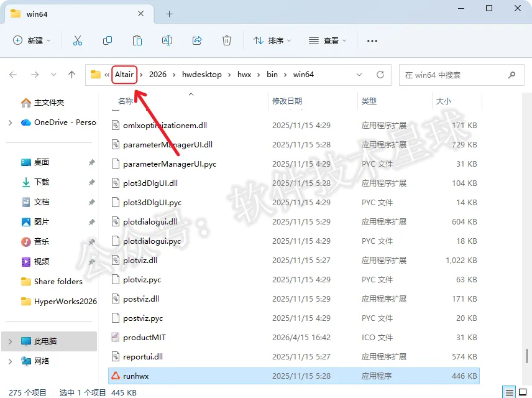The height and width of the screenshot is (398, 532).
Task: Click the hwdesktop breadcrumb segment
Action: tap(202, 75)
